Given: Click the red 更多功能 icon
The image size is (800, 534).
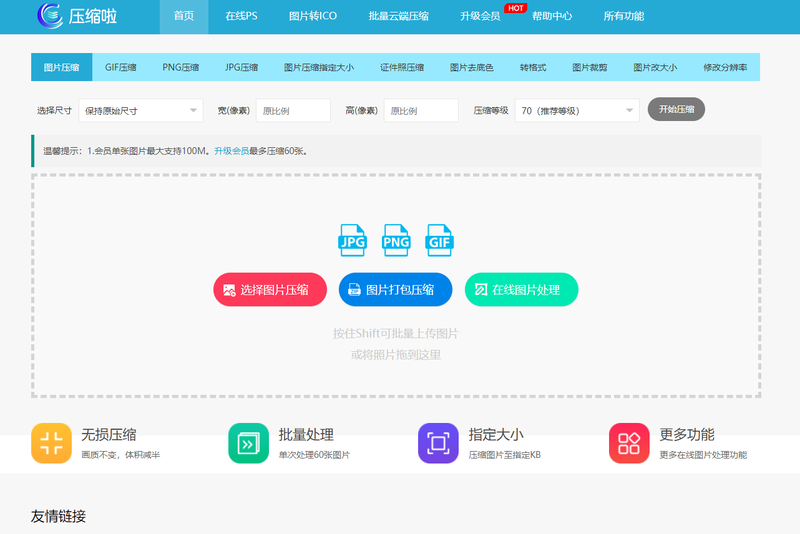Looking at the screenshot, I should (x=629, y=443).
